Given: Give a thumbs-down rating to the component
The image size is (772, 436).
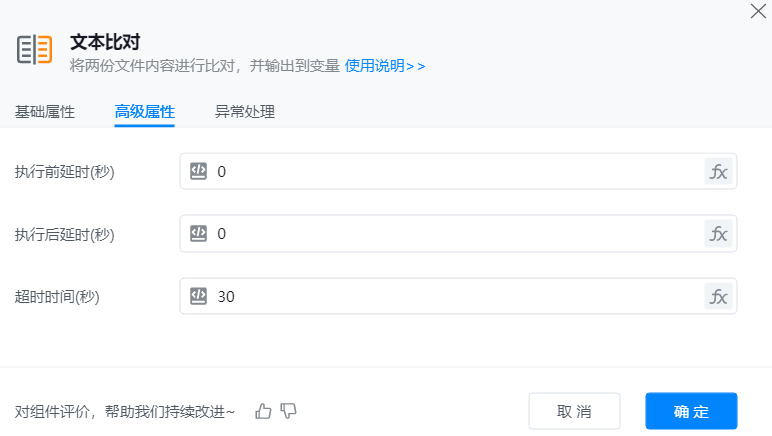Looking at the screenshot, I should click(289, 411).
